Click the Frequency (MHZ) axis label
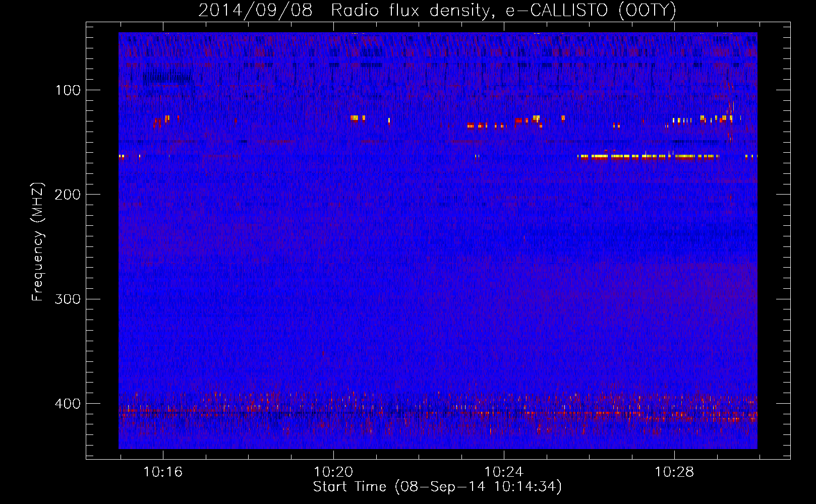The width and height of the screenshot is (816, 504). 38,242
